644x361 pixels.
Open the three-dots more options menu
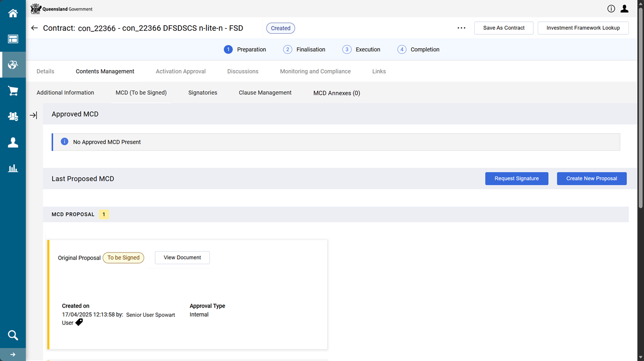tap(461, 28)
